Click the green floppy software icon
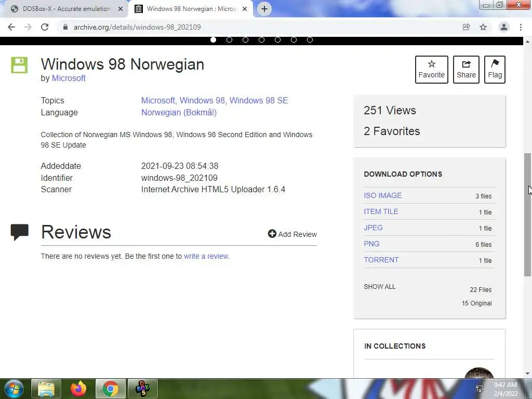This screenshot has width=532, height=399. [19, 65]
